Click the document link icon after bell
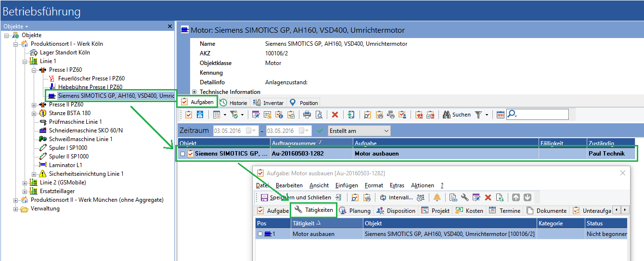The width and height of the screenshot is (644, 261). click(453, 197)
